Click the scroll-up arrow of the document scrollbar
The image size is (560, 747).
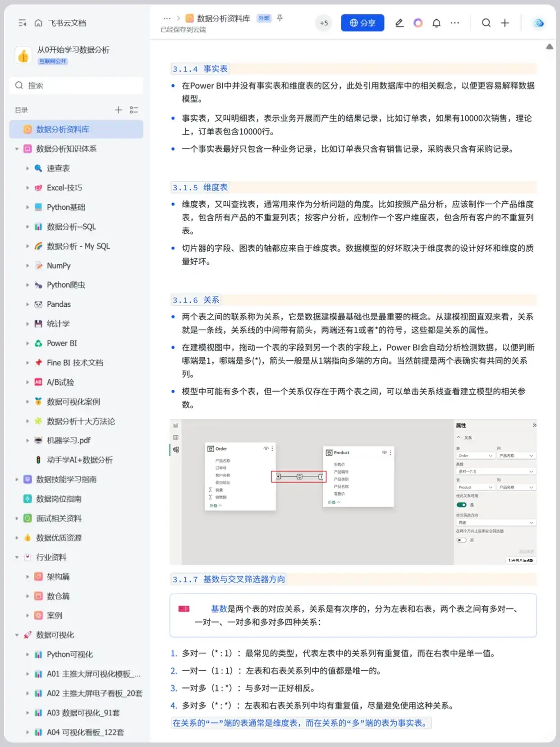(550, 46)
